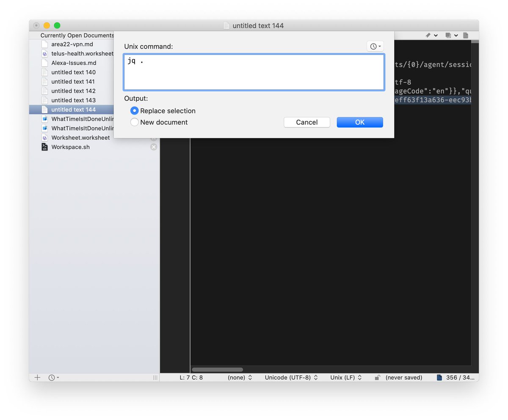Viewport: 508px width, 420px height.
Task: Open the (none) language popup
Action: [x=240, y=377]
